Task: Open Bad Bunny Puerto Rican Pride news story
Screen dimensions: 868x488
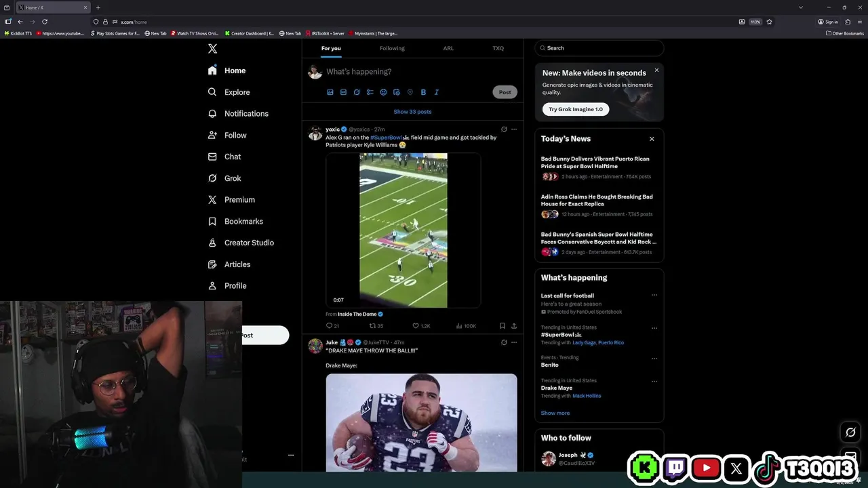Action: click(x=599, y=167)
